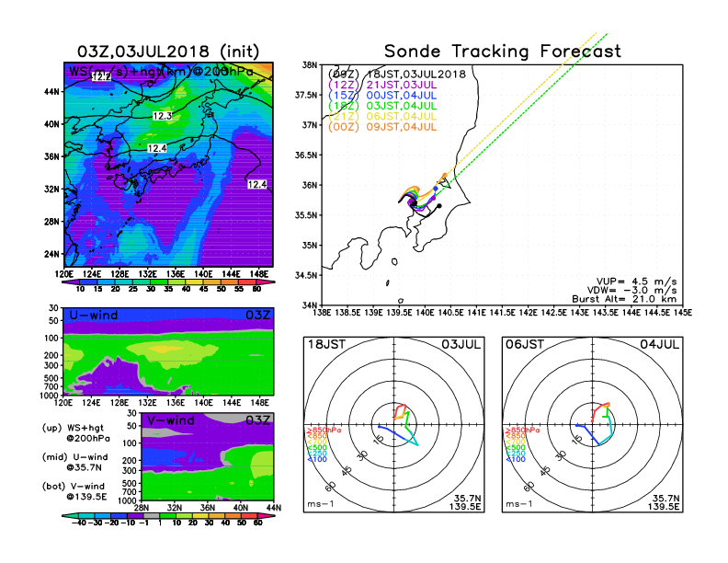Click the (mid) U-wind @35.7N caption
This screenshot has width=728, height=563.
coord(75,463)
